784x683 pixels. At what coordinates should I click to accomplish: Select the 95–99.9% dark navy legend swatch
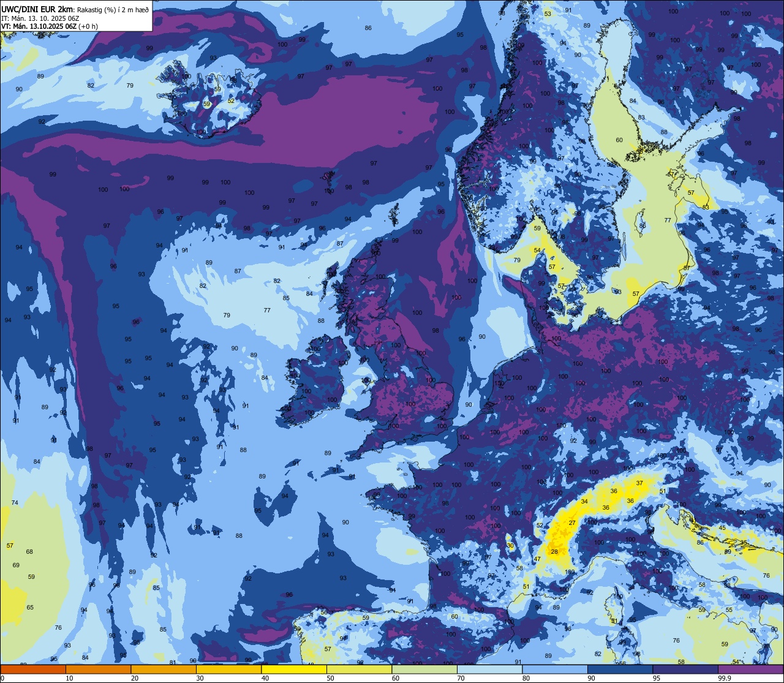(685, 669)
